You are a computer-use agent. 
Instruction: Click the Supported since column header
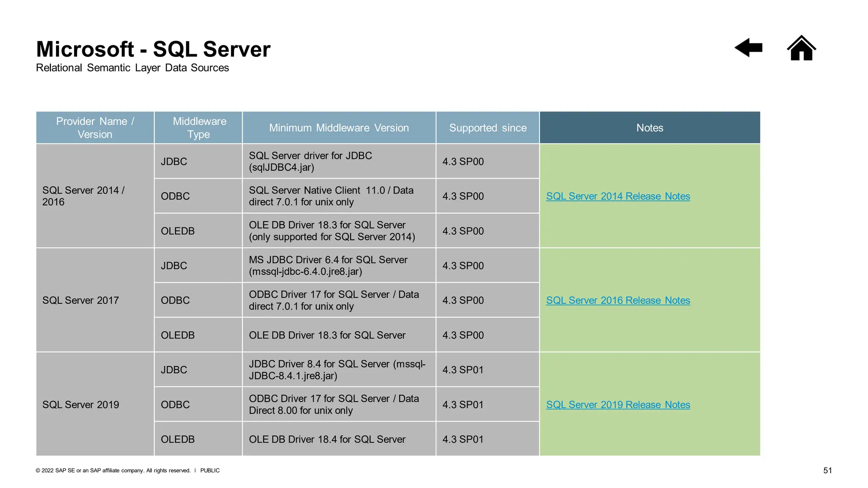(487, 128)
